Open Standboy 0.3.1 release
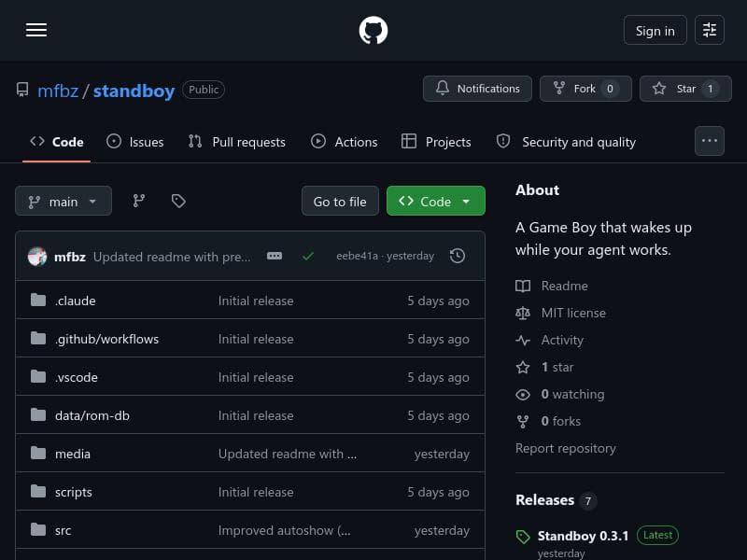 (x=583, y=536)
